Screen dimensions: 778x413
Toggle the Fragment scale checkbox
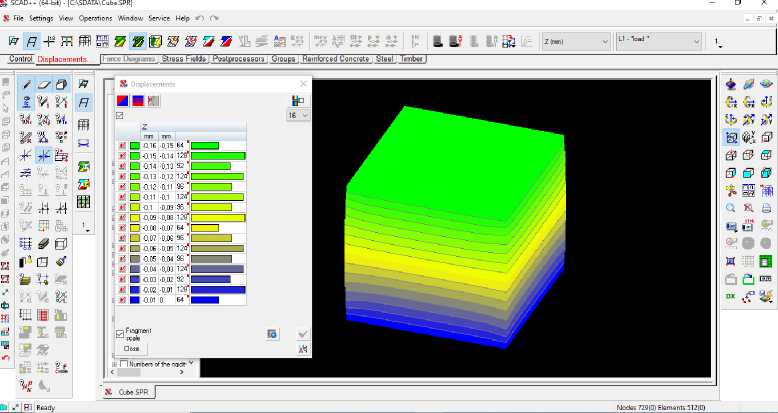120,334
